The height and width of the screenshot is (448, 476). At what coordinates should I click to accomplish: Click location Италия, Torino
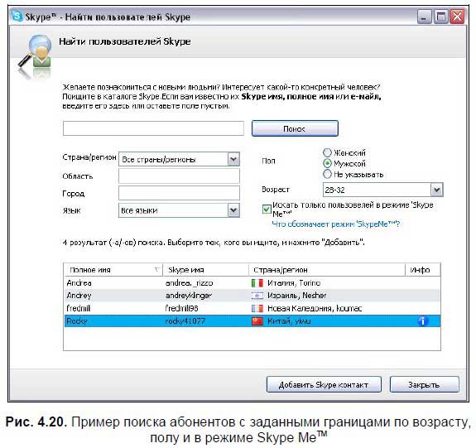point(294,283)
